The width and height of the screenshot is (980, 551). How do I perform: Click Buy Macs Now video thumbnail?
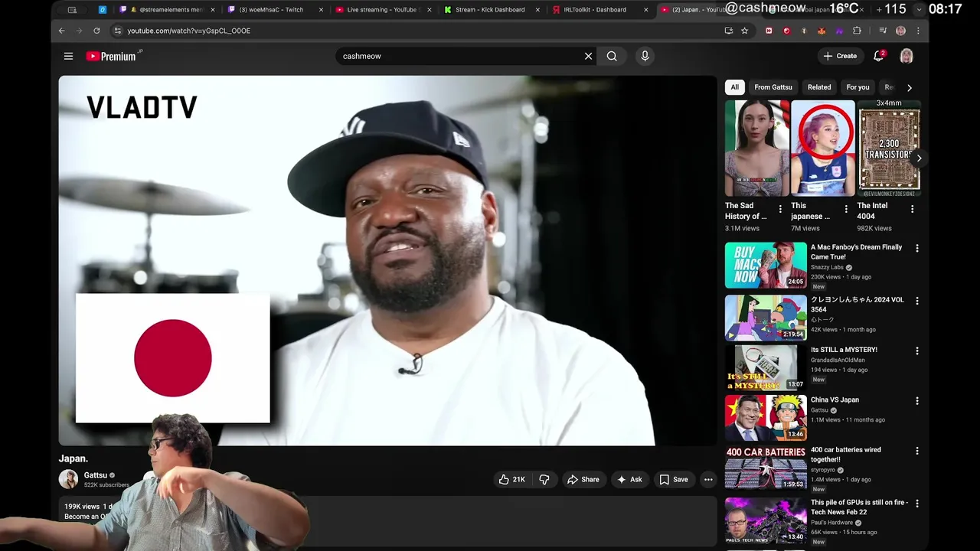tap(766, 266)
